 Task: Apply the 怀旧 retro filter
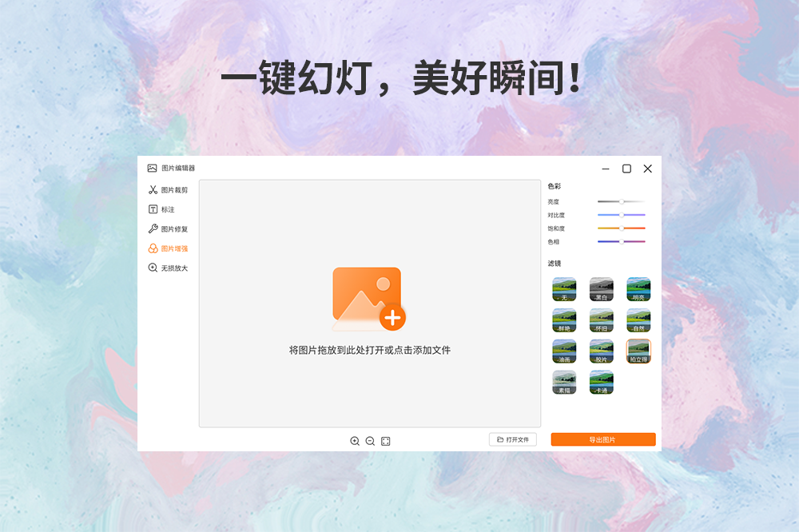click(601, 320)
